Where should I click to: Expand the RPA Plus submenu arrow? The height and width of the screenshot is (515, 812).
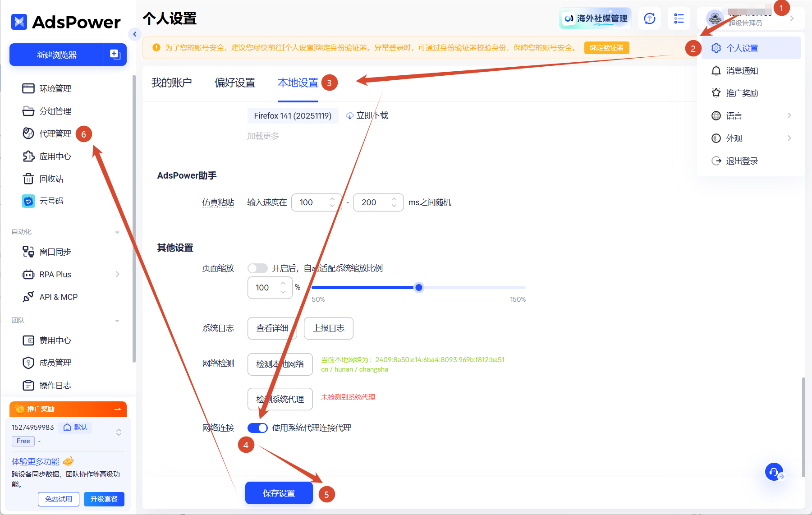coord(118,274)
